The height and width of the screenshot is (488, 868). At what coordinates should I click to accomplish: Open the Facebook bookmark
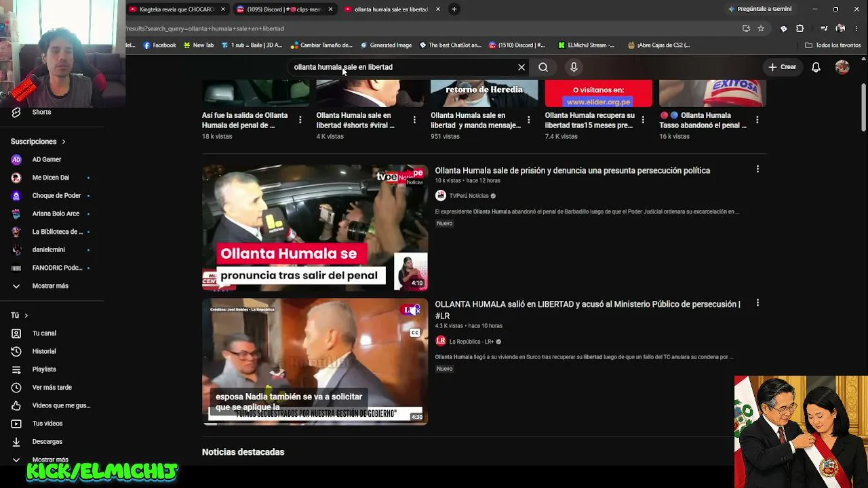[159, 45]
